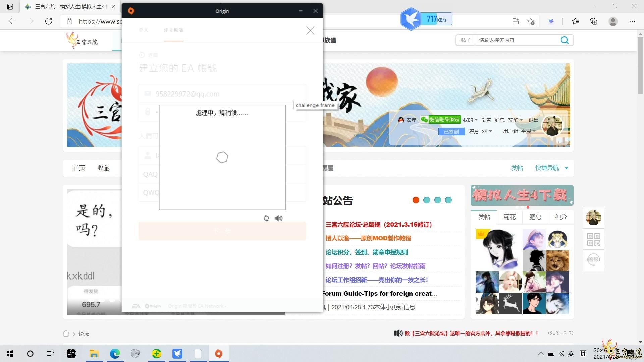The height and width of the screenshot is (362, 644).
Task: Switch to the 建立帳號 tab in Origin
Action: tap(174, 30)
